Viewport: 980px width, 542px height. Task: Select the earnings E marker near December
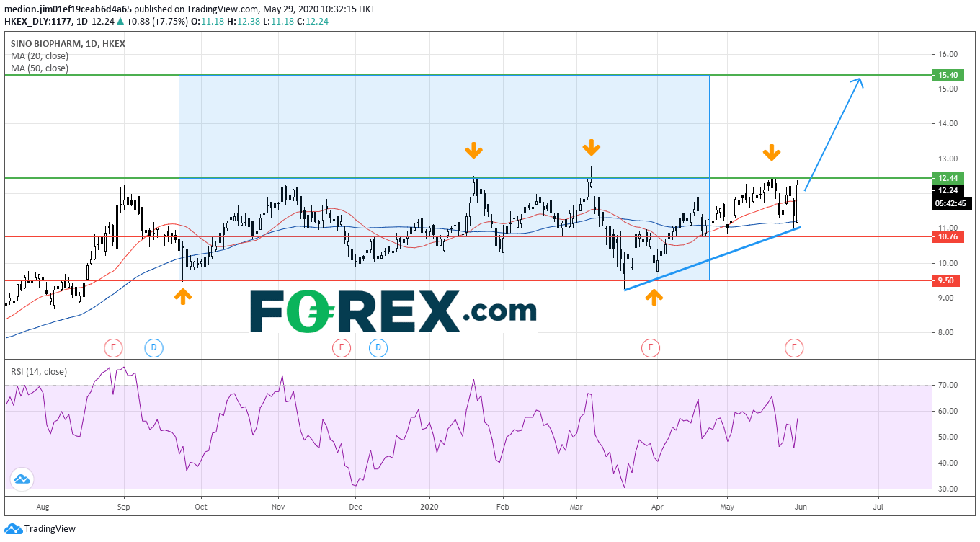(341, 349)
